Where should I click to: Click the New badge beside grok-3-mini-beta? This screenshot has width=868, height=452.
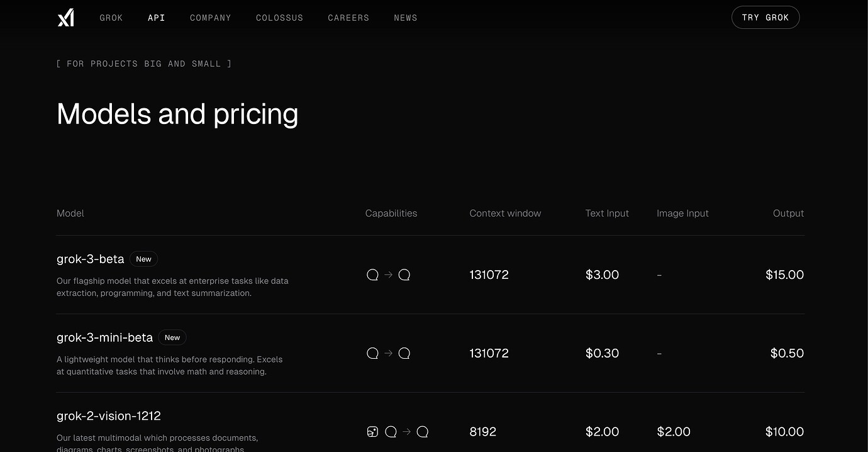click(172, 337)
